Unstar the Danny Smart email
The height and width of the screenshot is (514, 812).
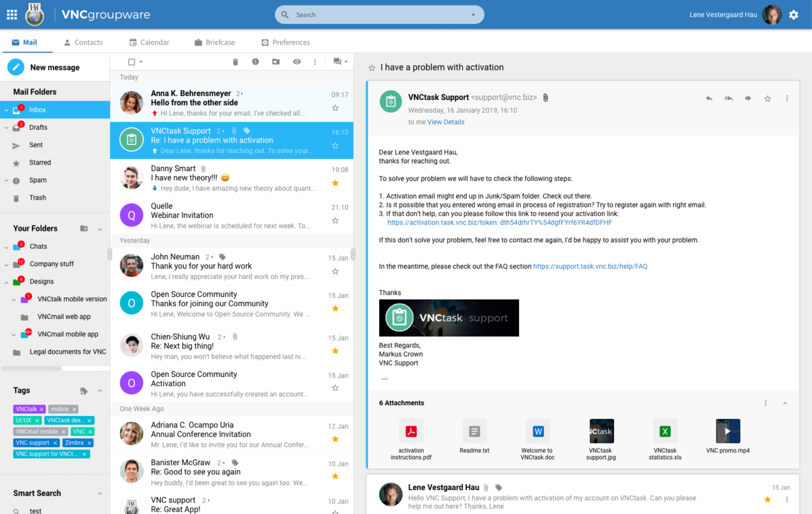click(x=335, y=183)
